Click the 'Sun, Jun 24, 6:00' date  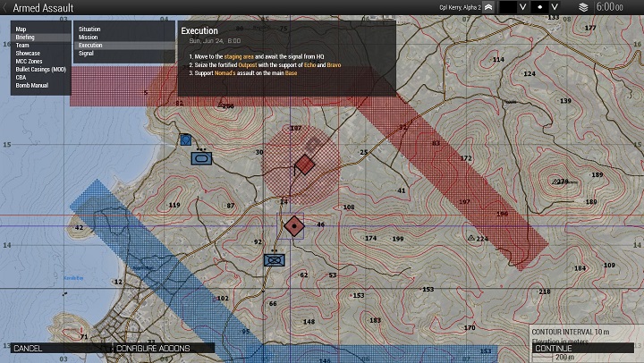tap(215, 40)
